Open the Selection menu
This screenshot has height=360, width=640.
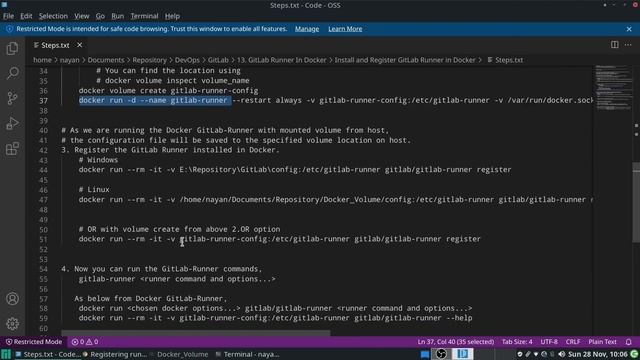coord(53,16)
